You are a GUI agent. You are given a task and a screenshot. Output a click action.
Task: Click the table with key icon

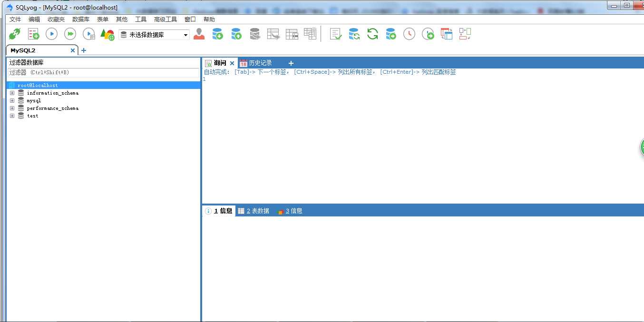tap(310, 33)
